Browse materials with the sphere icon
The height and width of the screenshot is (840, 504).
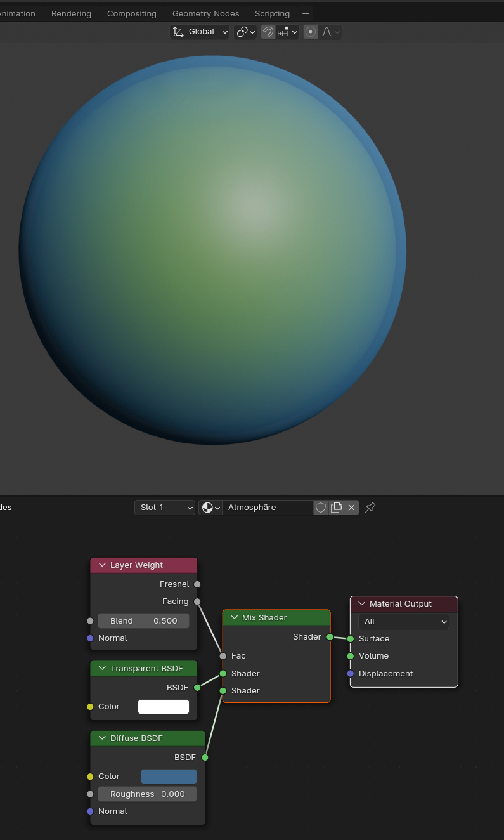[x=210, y=508]
